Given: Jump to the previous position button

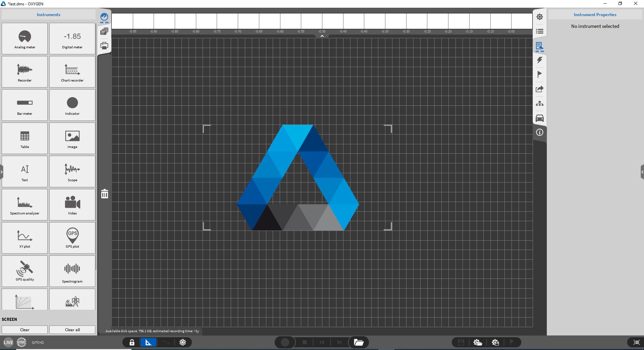Looking at the screenshot, I should [322, 342].
